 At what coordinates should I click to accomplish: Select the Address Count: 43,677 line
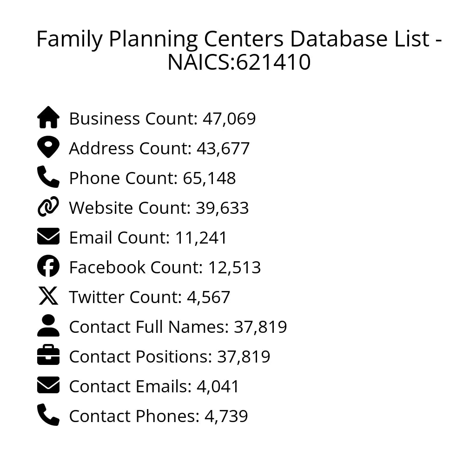(159, 148)
